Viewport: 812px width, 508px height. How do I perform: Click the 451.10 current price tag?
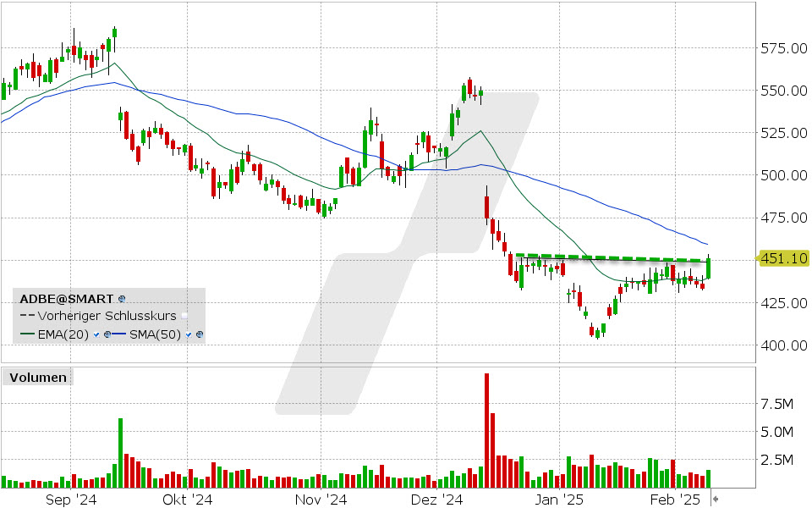pos(785,258)
